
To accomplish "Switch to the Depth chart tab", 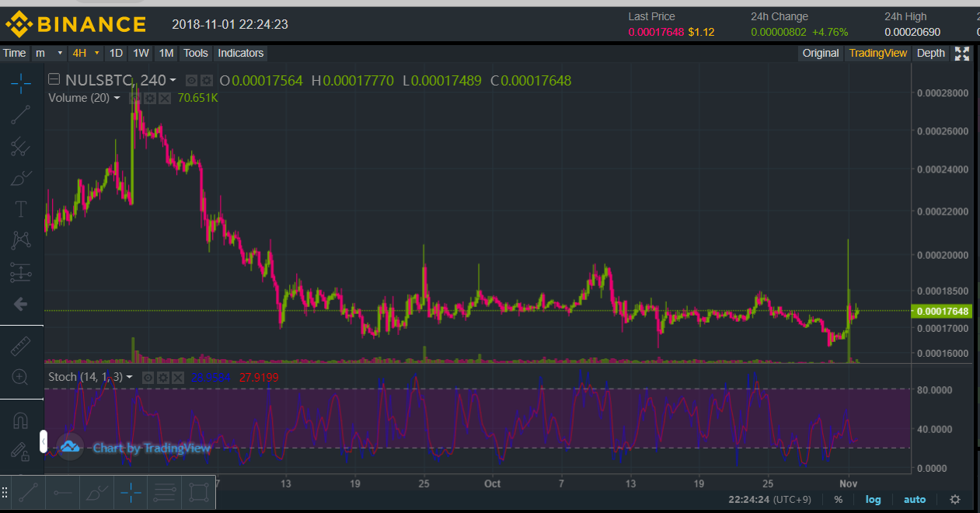I will tap(931, 54).
